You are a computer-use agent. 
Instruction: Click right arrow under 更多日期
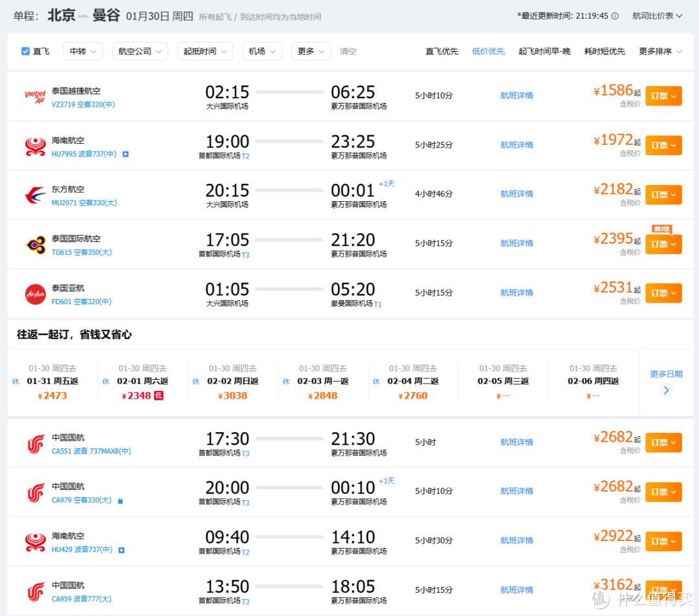tap(666, 390)
